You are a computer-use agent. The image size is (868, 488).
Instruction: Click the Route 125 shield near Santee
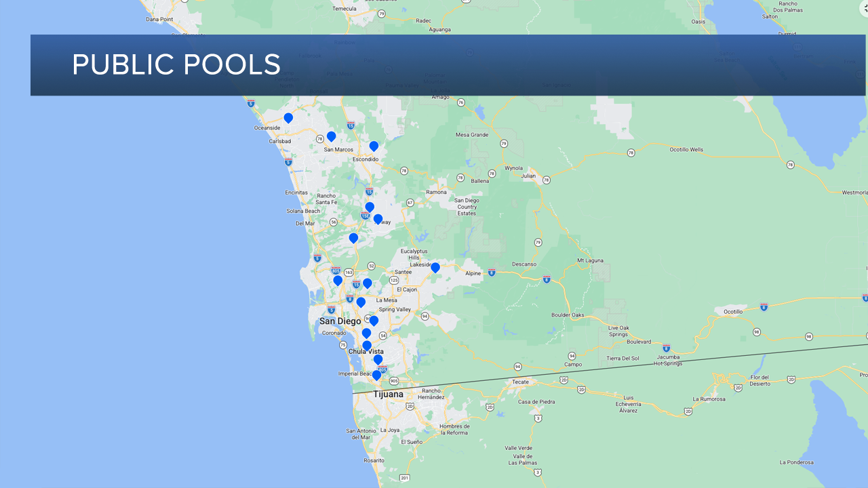[394, 279]
